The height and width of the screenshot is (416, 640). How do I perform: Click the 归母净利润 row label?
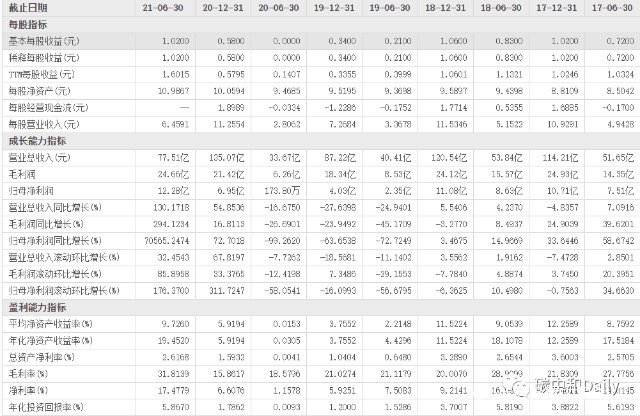tap(29, 188)
